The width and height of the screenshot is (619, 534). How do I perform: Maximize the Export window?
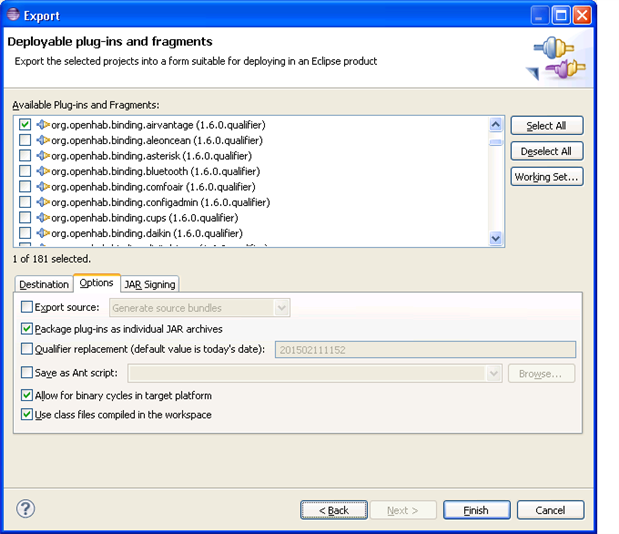561,15
